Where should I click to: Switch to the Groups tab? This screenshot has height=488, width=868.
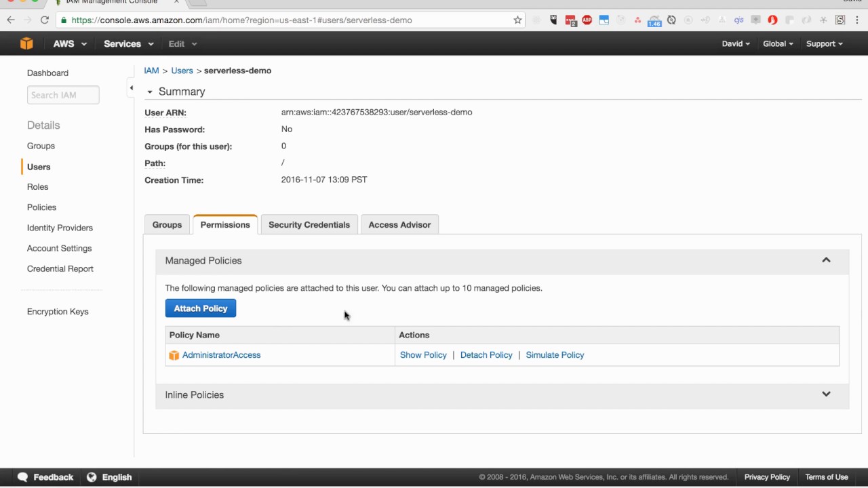pyautogui.click(x=167, y=225)
